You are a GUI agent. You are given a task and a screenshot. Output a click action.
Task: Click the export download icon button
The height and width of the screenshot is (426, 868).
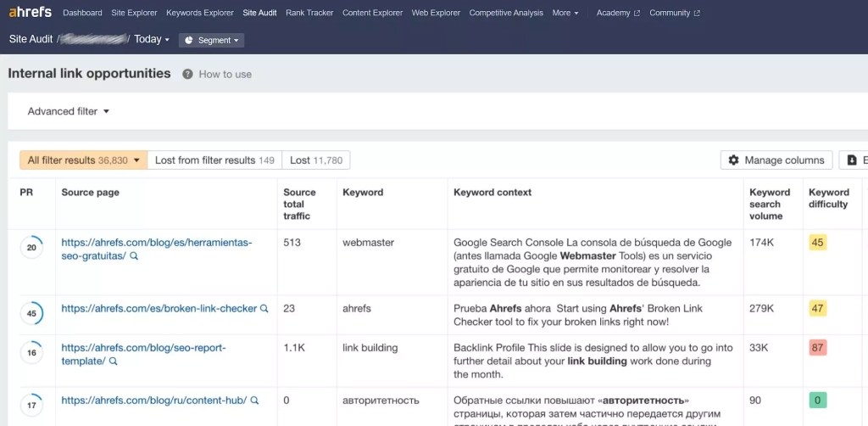853,160
